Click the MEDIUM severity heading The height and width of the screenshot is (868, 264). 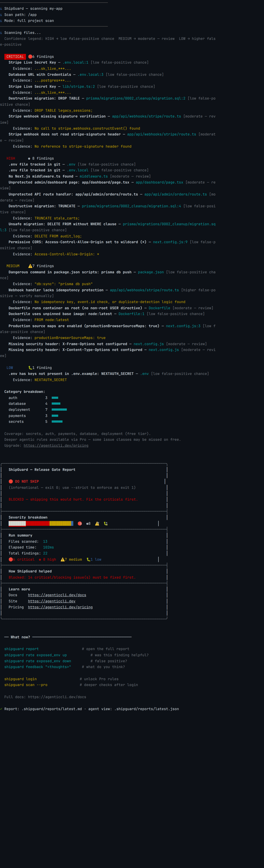pos(13,266)
